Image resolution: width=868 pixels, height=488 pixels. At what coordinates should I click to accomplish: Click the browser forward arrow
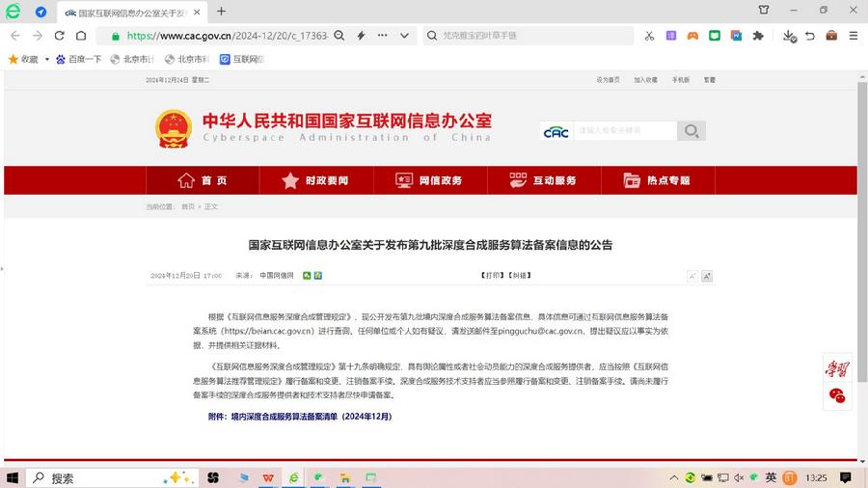pos(37,36)
